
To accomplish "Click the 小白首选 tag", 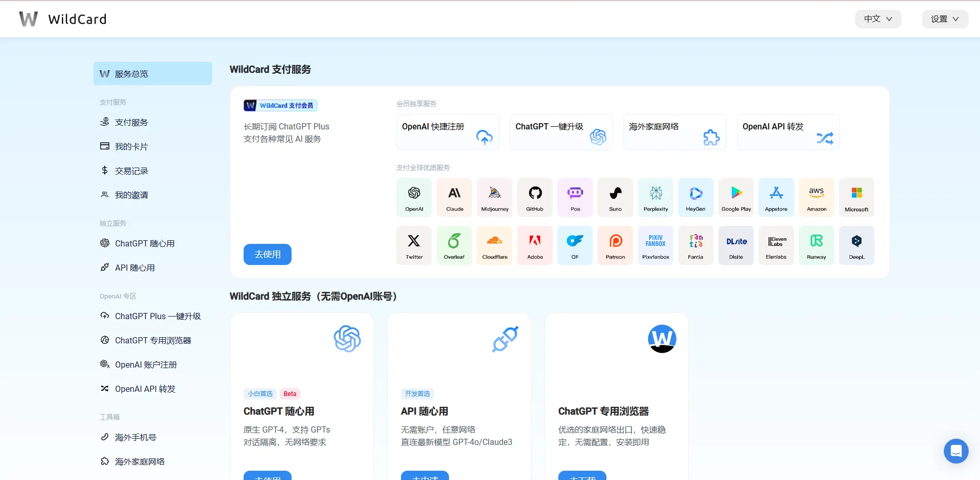I will coord(260,394).
